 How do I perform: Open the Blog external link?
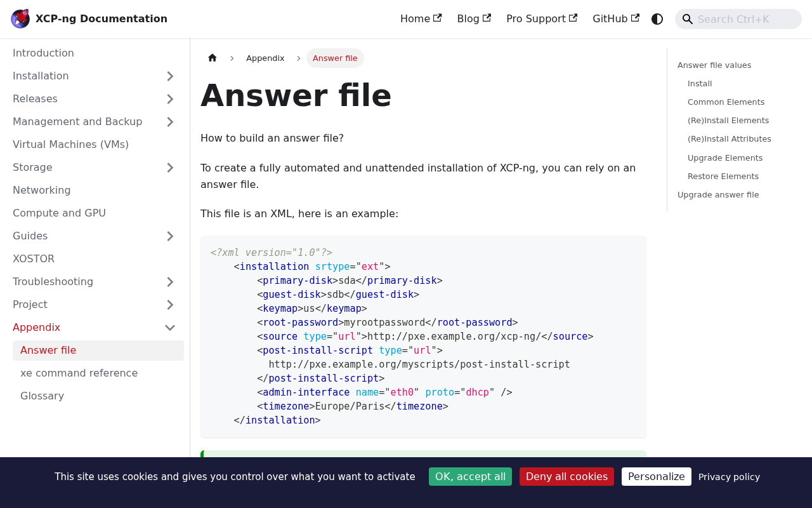click(x=473, y=18)
